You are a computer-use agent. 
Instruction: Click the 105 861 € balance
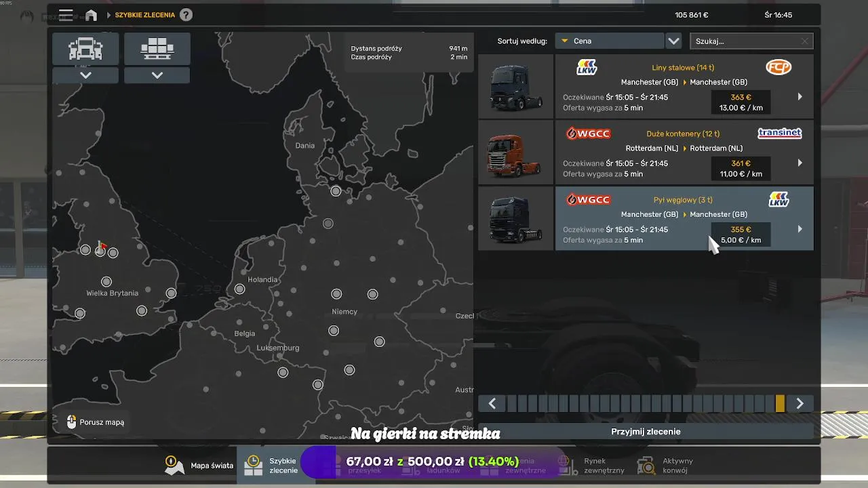point(692,15)
